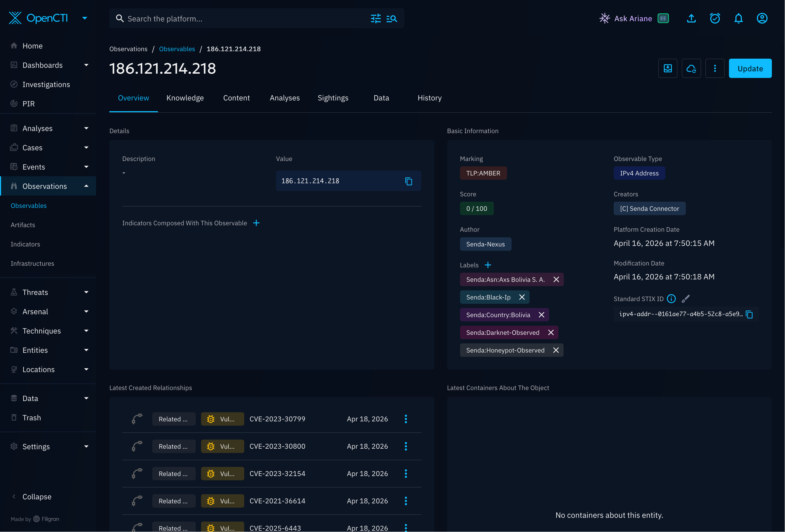This screenshot has width=785, height=532.
Task: Copy the Standard STIX ID
Action: [749, 314]
